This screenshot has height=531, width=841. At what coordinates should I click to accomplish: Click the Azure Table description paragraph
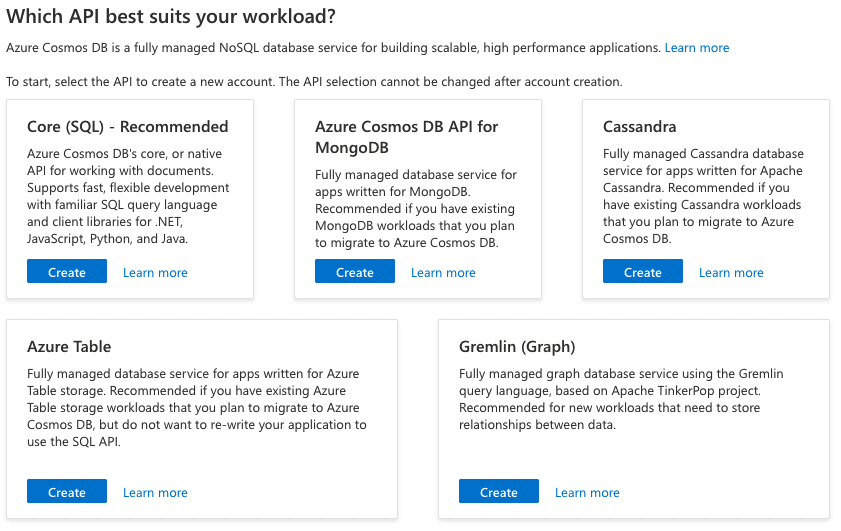point(196,407)
